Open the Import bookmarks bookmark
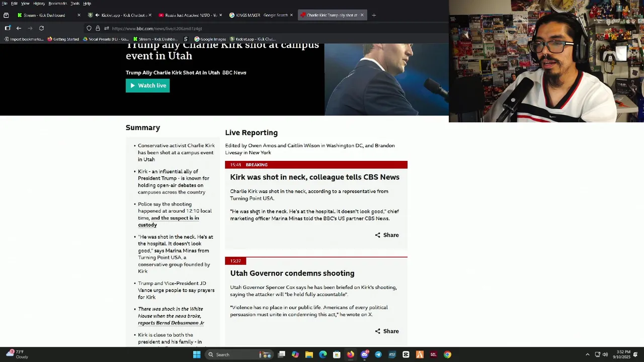The width and height of the screenshot is (644, 362). pos(24,39)
